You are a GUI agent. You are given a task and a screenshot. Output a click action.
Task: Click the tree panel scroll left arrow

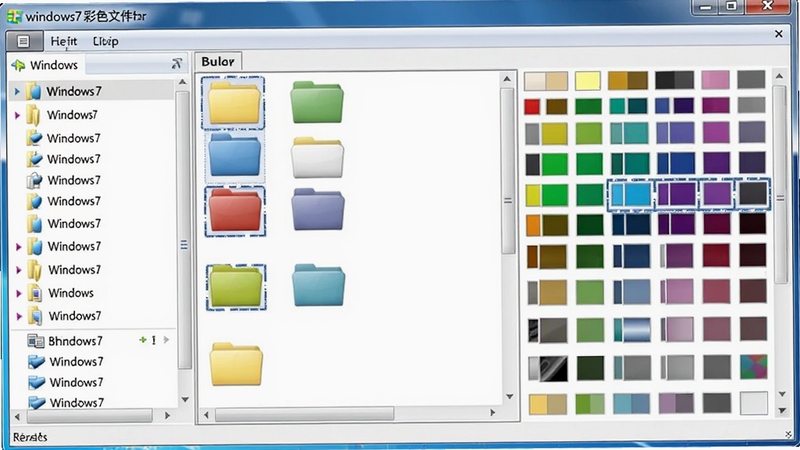tap(17, 416)
